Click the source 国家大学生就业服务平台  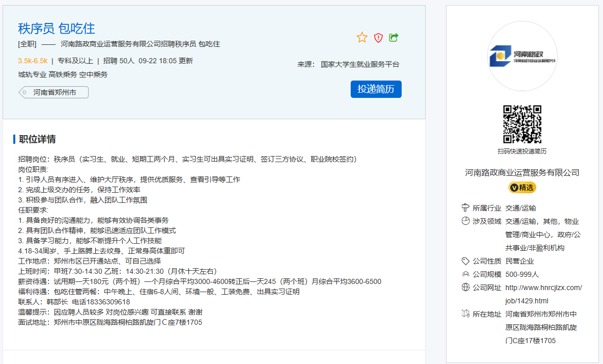coord(360,64)
